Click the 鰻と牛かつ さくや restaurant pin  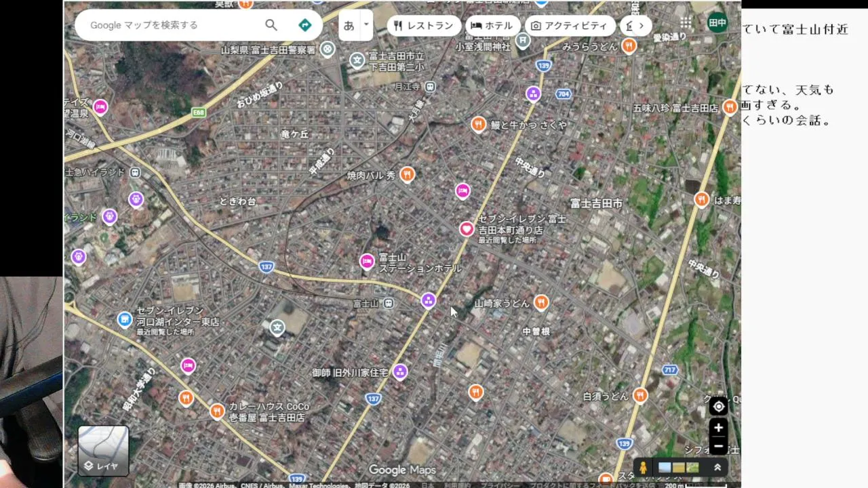click(479, 124)
